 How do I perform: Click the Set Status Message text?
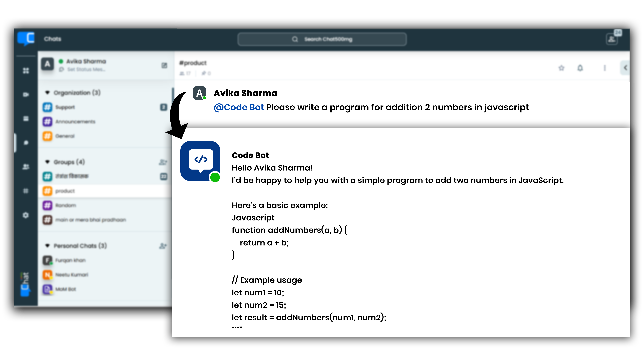(86, 69)
